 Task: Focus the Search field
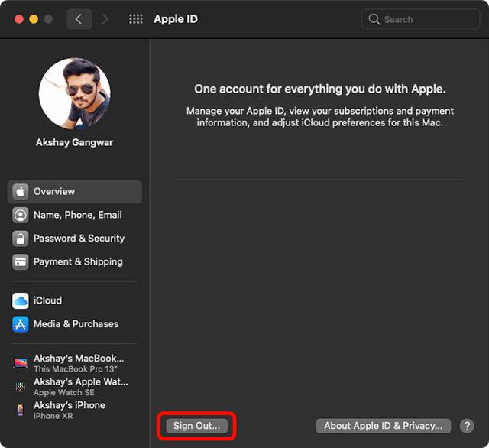(x=421, y=19)
